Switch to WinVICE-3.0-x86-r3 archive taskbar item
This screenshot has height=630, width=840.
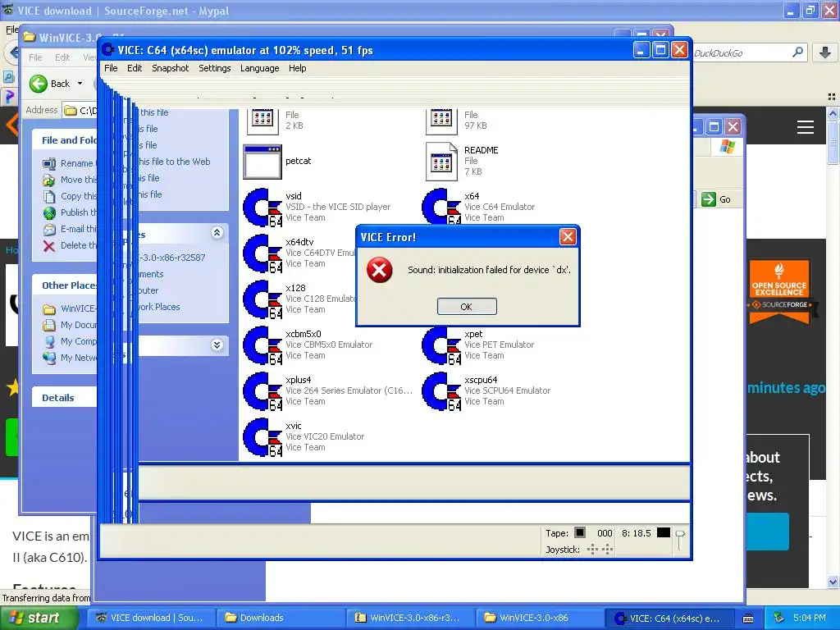click(410, 618)
